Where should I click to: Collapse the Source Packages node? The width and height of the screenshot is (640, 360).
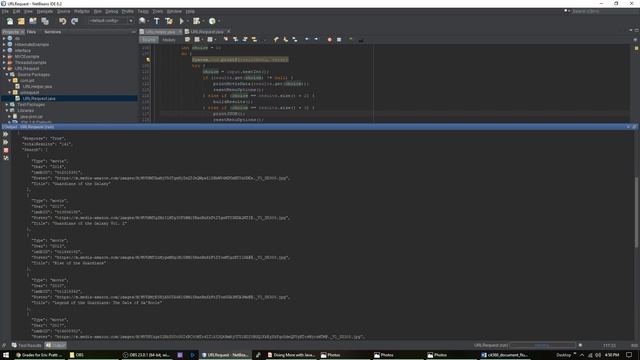point(7,75)
